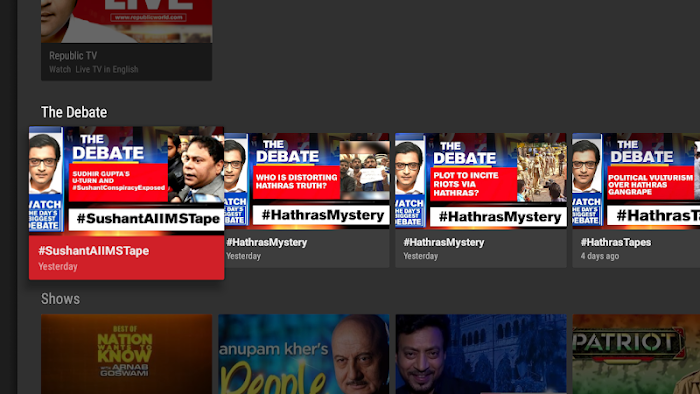Select the #HathrasTapes title text
This screenshot has height=394, width=700.
tap(616, 242)
